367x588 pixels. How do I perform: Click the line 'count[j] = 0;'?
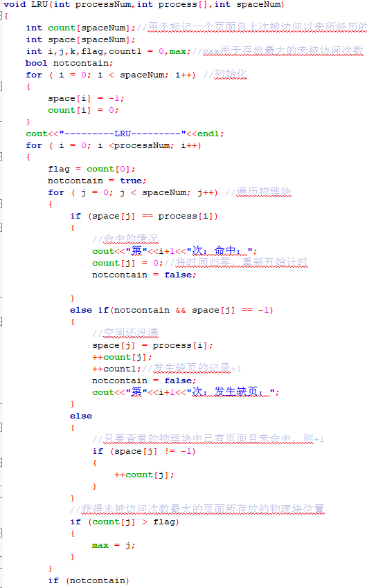click(127, 264)
